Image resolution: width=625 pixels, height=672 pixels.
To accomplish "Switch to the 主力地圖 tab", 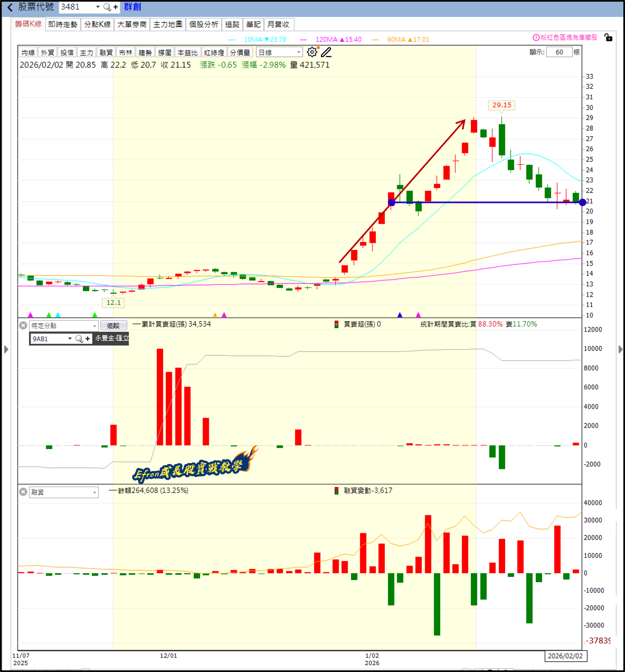I will point(167,24).
